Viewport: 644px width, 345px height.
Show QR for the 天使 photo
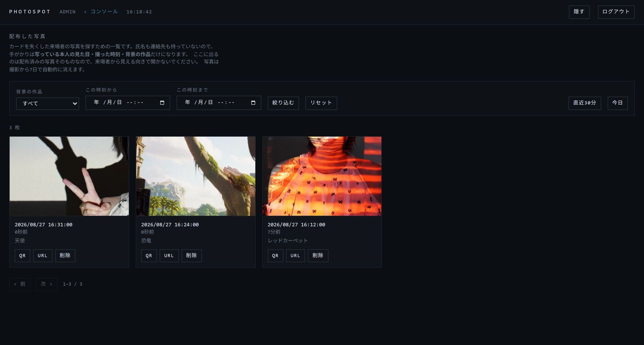tap(22, 256)
